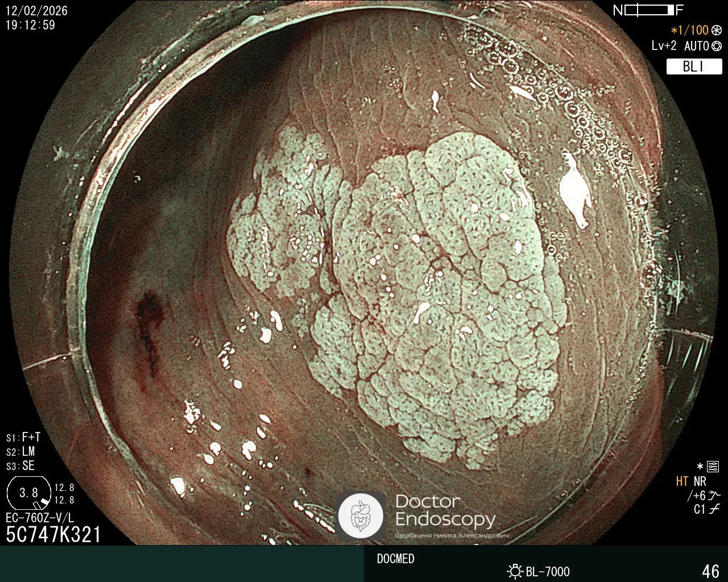Click the iris aperture icon beside AUTO

(717, 47)
